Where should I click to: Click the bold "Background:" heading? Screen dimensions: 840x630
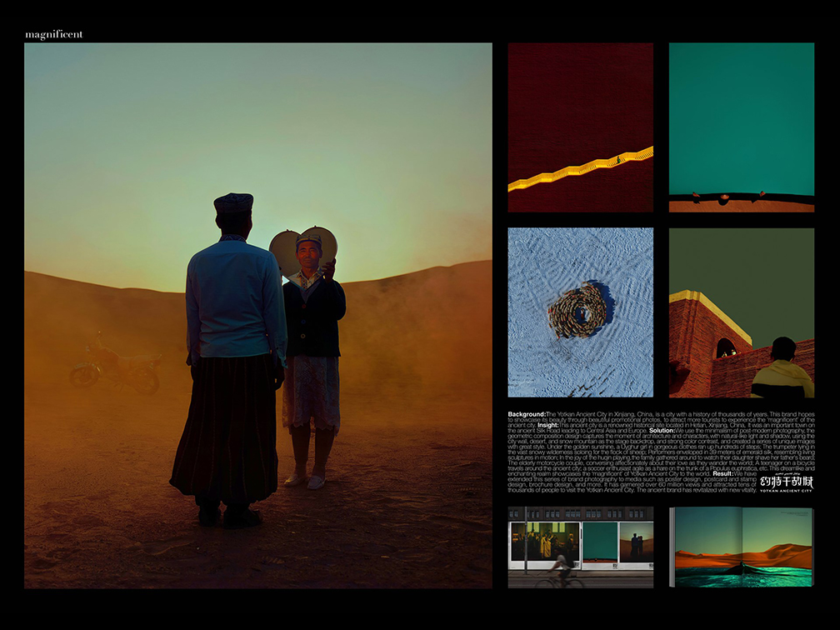pos(527,414)
